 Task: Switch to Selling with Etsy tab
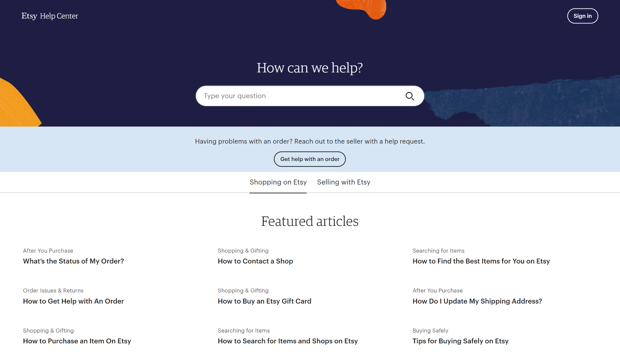[344, 182]
